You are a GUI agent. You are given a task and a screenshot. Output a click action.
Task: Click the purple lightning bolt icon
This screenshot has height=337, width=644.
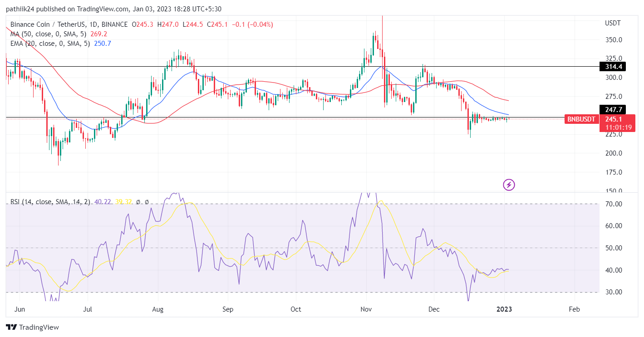(509, 185)
